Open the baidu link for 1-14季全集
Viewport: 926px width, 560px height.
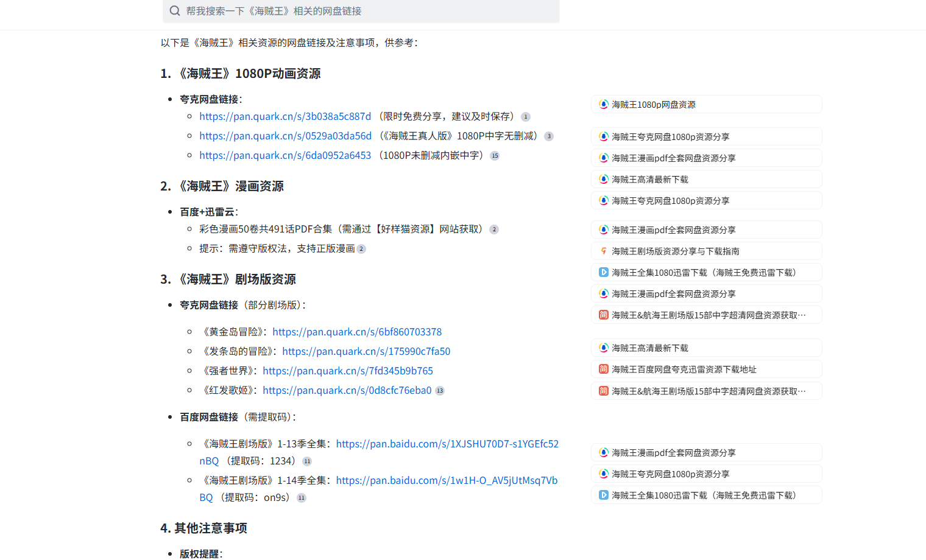[447, 480]
